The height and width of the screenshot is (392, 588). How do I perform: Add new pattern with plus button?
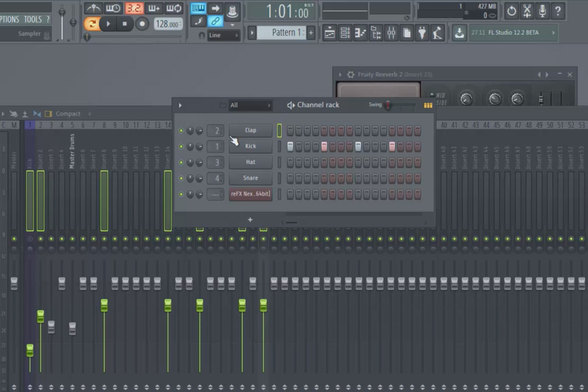pos(311,33)
